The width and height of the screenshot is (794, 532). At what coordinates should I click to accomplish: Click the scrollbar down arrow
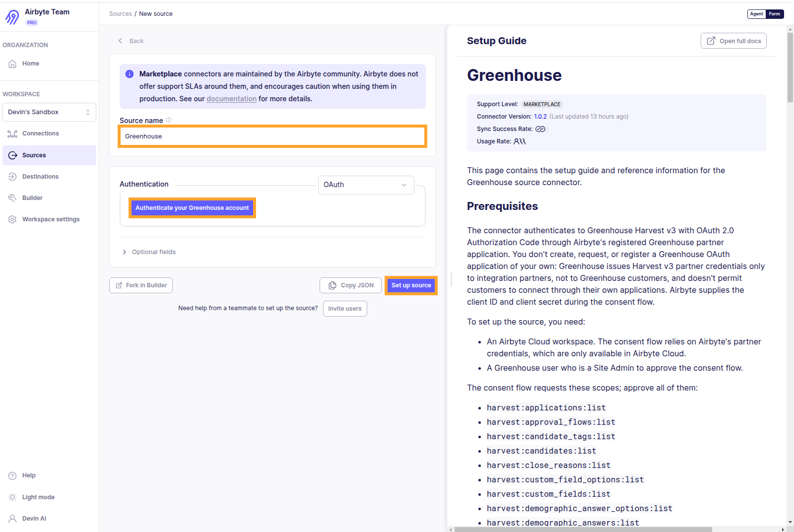[790, 523]
